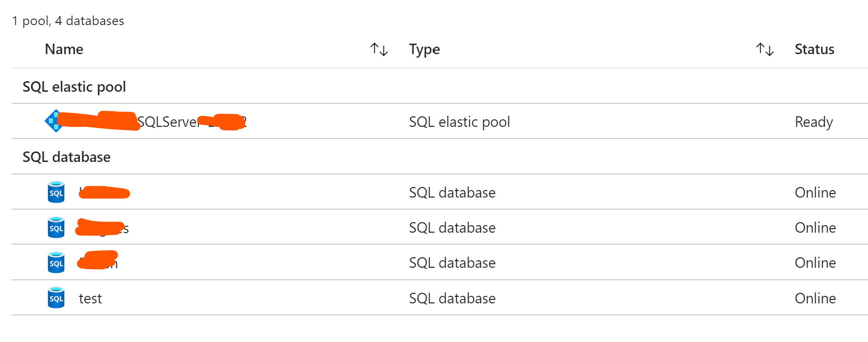Screen dimensions: 868x342
Task: Sort by Name using the arrows icon
Action: pos(379,49)
